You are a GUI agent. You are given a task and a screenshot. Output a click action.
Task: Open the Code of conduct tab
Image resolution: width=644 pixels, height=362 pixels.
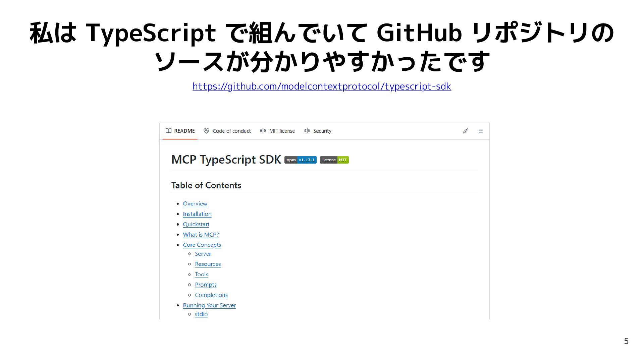point(227,131)
